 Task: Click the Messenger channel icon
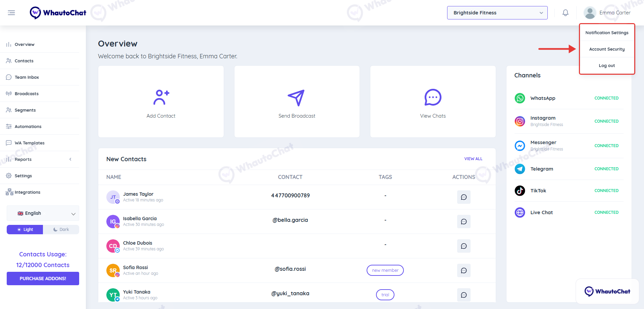520,145
